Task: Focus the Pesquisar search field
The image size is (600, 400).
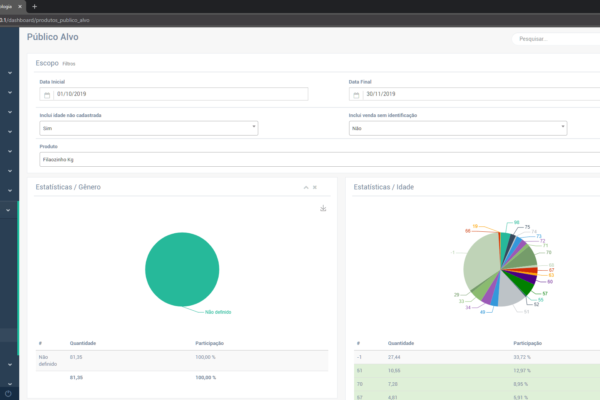Action: point(557,39)
